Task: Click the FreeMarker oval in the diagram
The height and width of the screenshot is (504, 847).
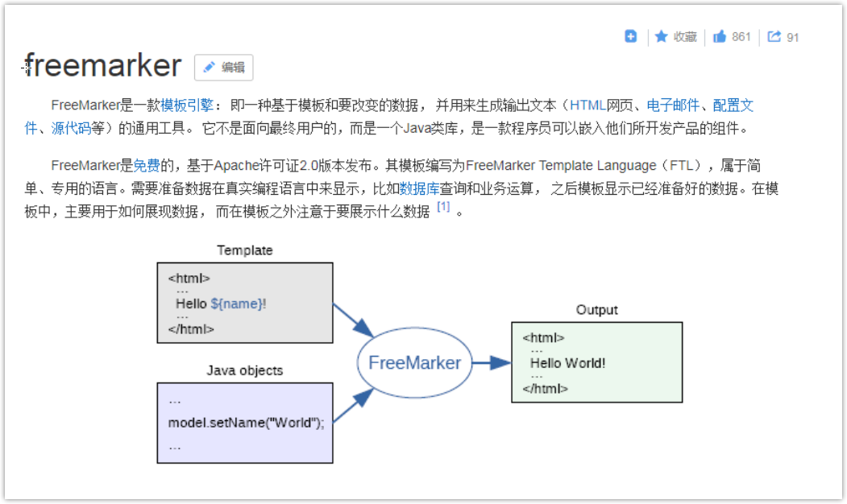Action: click(414, 362)
